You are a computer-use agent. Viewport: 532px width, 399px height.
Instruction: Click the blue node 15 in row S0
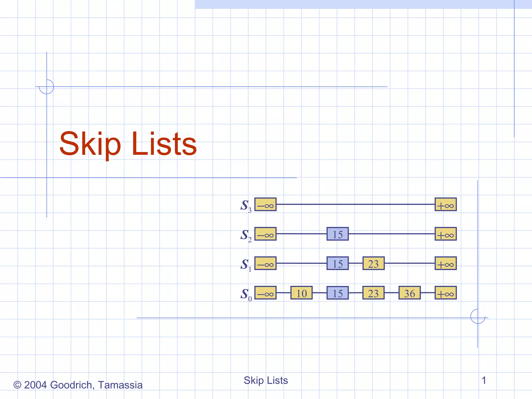click(337, 293)
